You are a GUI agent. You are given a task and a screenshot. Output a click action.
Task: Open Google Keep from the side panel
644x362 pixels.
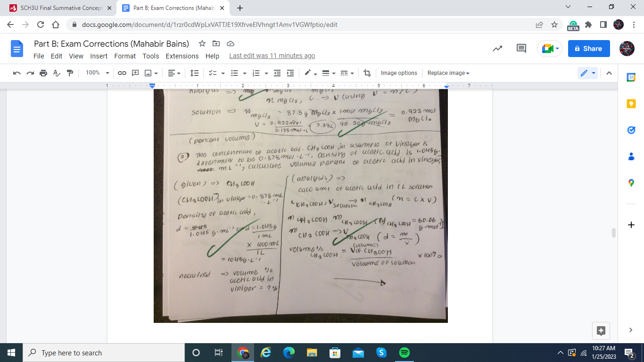click(x=631, y=103)
